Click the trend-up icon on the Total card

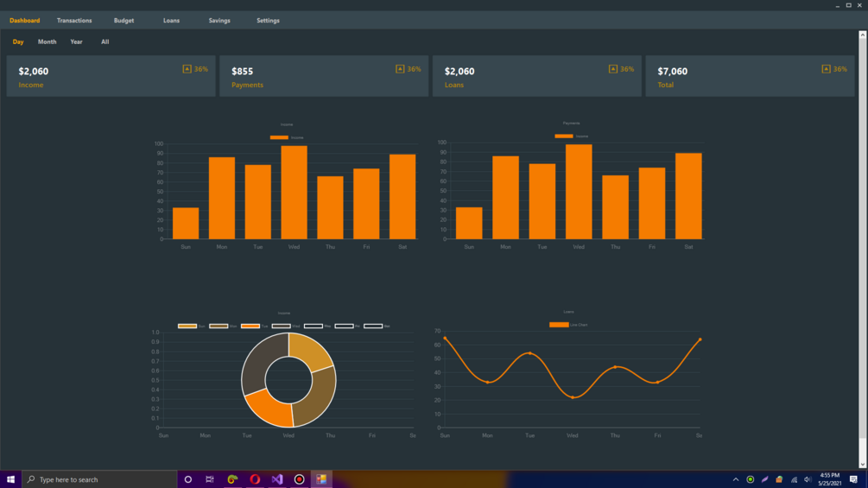point(826,69)
